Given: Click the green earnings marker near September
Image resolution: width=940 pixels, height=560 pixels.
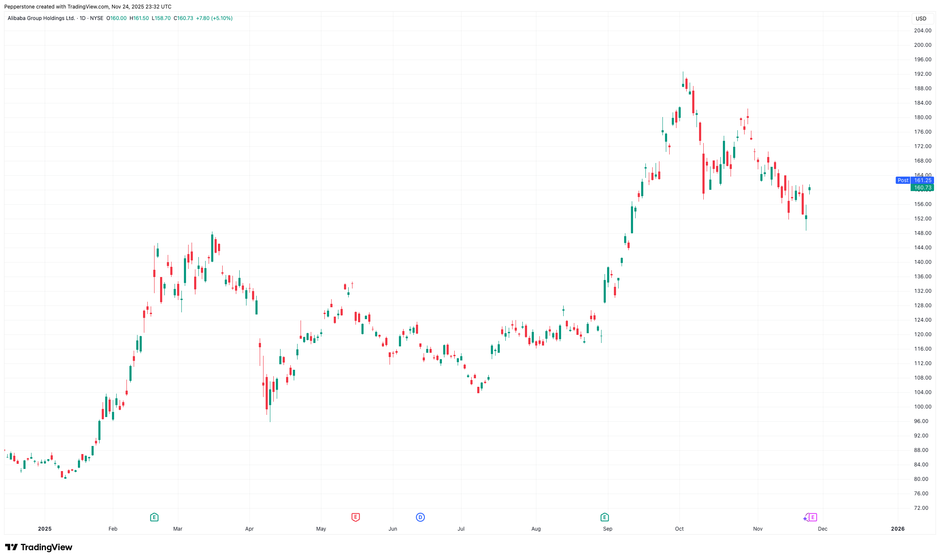Looking at the screenshot, I should tap(605, 517).
